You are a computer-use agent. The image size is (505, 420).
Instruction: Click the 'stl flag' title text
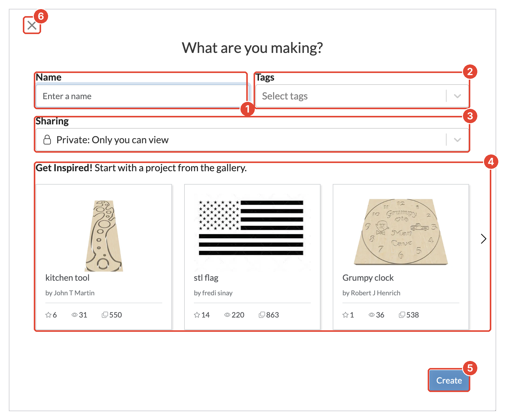pyautogui.click(x=206, y=278)
